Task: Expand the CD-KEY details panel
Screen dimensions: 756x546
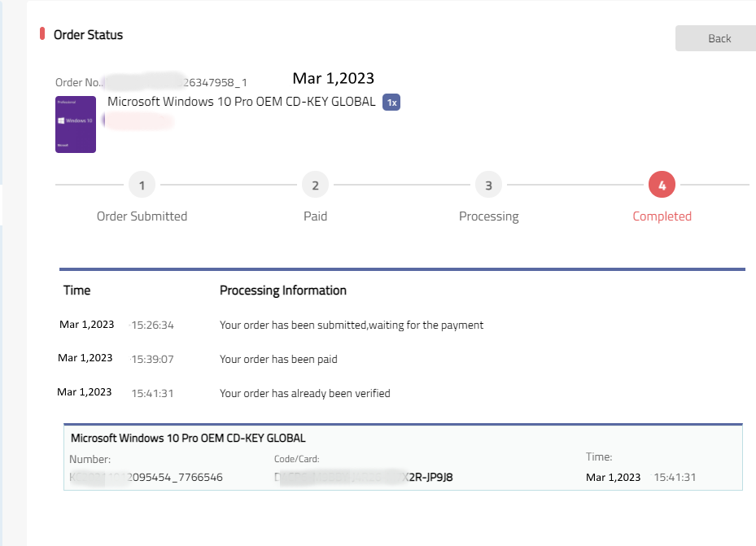Action: 404,456
